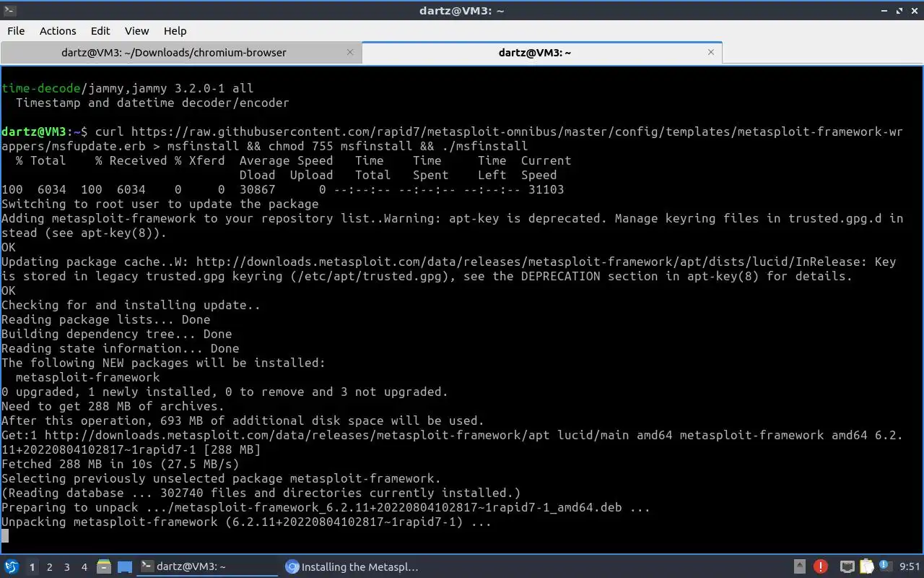Open the View menu
Viewport: 924px width, 578px height.
click(x=136, y=31)
